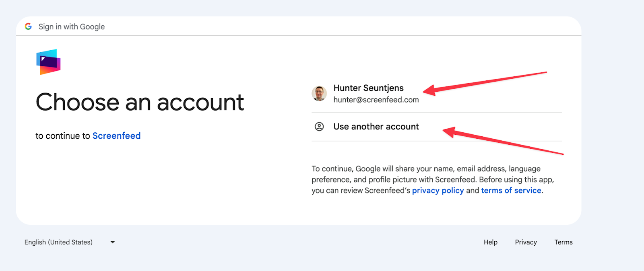This screenshot has width=644, height=271.
Task: Click the Choose an account heading
Action: tap(140, 102)
